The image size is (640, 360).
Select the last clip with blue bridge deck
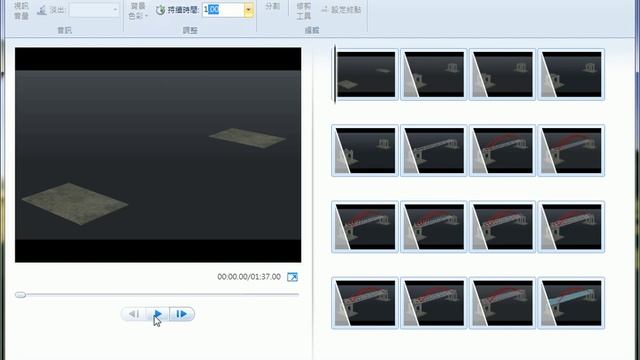pyautogui.click(x=571, y=303)
